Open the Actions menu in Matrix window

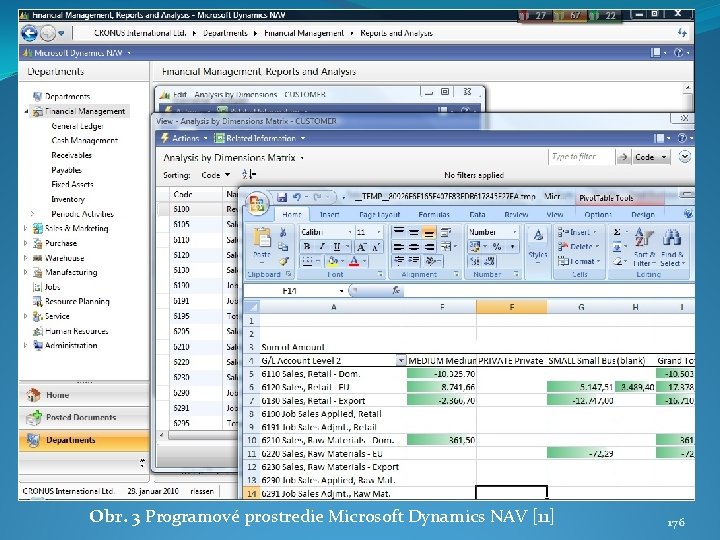pyautogui.click(x=185, y=138)
